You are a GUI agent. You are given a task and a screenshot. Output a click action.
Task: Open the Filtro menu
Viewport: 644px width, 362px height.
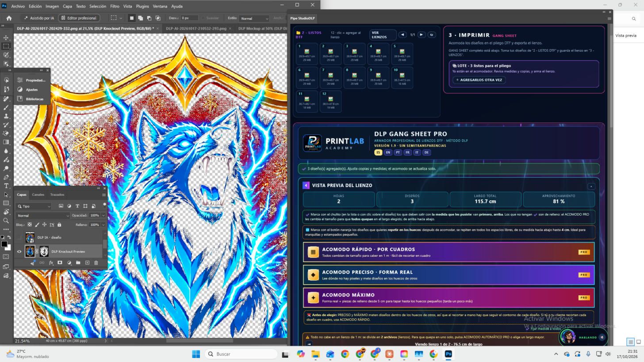tap(115, 6)
